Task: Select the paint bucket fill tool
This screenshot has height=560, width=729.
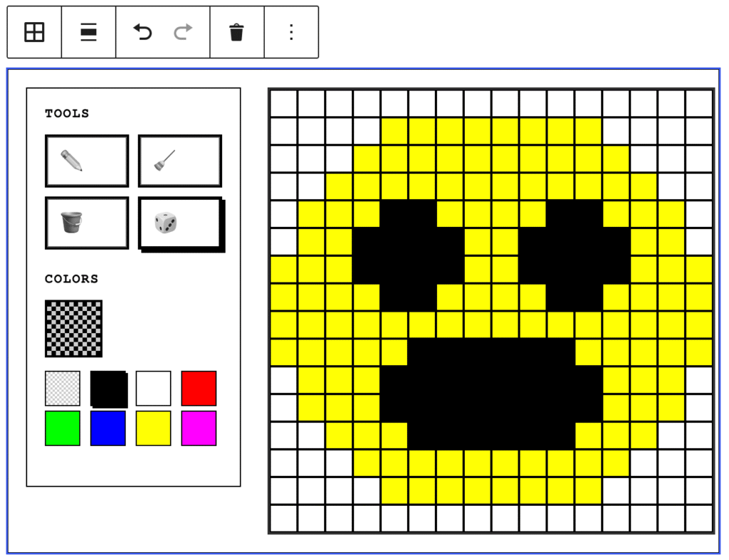Action: [87, 223]
